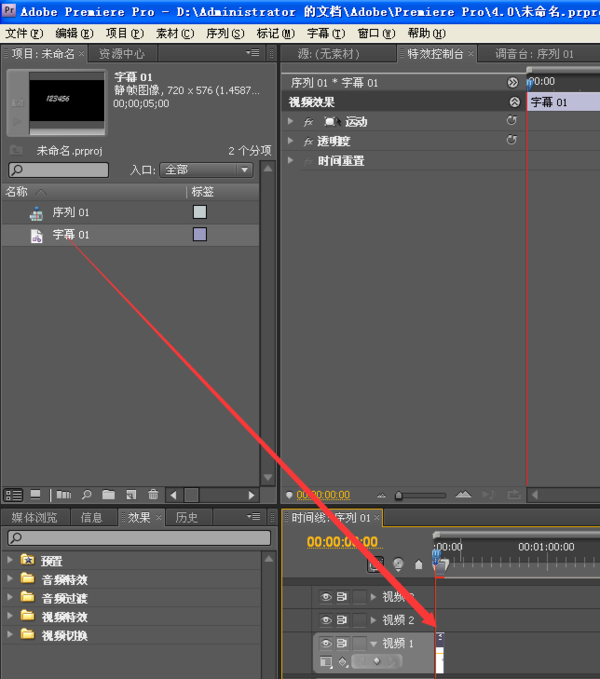The image size is (600, 679).
Task: Toggle the eye icon of 视频 2 track
Action: (x=326, y=620)
